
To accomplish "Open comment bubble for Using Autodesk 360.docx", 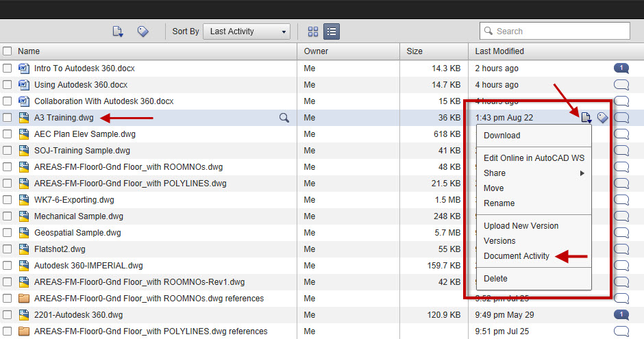I will click(621, 85).
